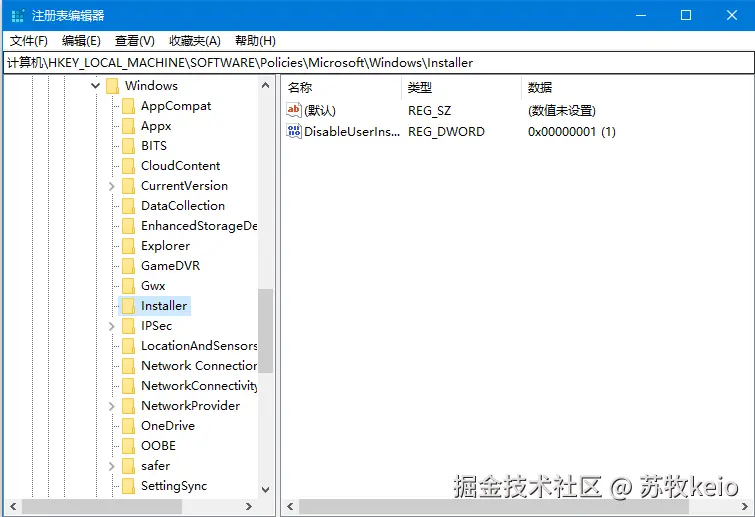This screenshot has width=755, height=517.
Task: Select the DataCollection key label
Action: pyautogui.click(x=182, y=206)
